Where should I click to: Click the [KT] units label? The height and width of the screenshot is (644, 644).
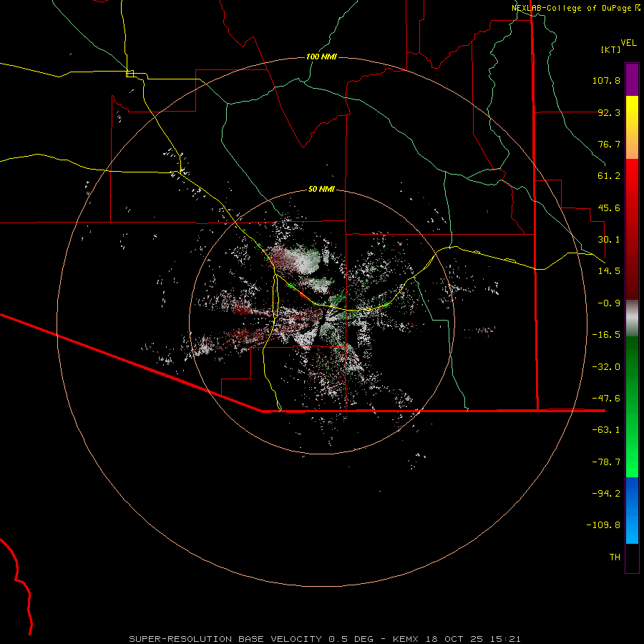point(611,49)
